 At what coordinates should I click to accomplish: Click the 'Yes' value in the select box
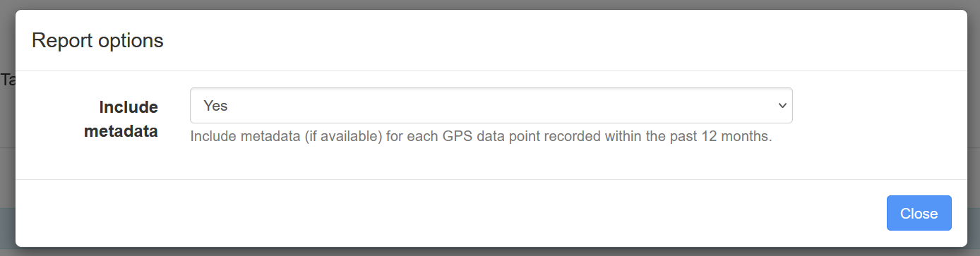point(215,106)
